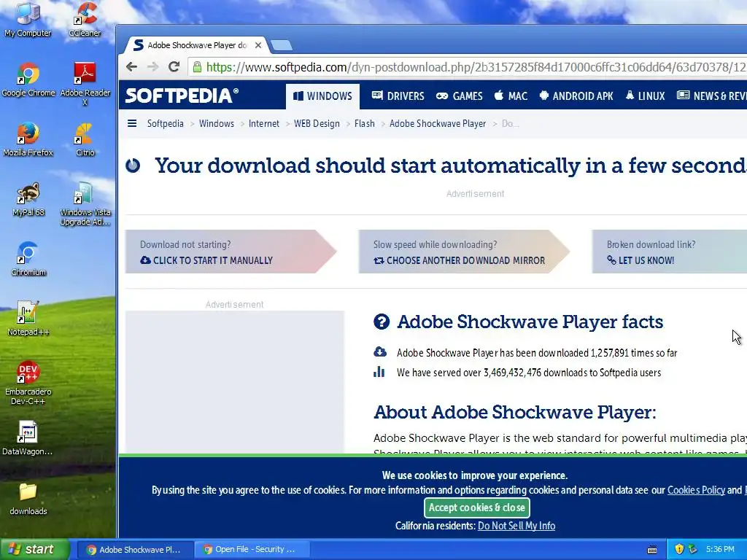
Task: Open the LINUX category
Action: point(645,96)
